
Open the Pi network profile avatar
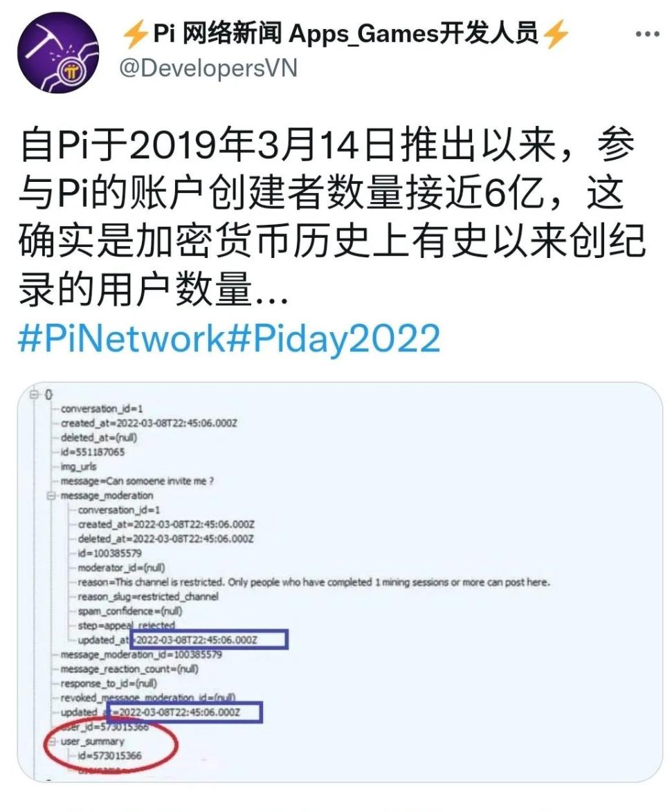click(x=57, y=53)
